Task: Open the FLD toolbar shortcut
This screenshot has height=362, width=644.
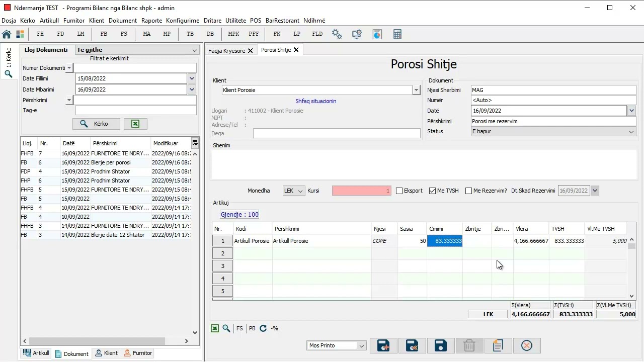Action: point(317,34)
